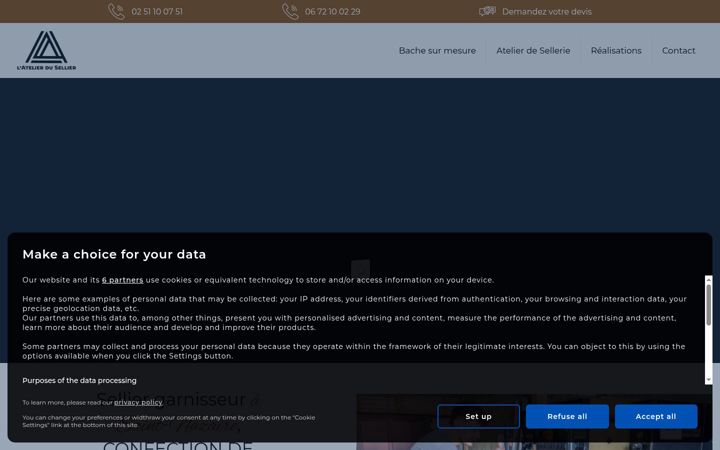Image resolution: width=720 pixels, height=450 pixels.
Task: Go to Atelier de Sellerie page
Action: (533, 51)
